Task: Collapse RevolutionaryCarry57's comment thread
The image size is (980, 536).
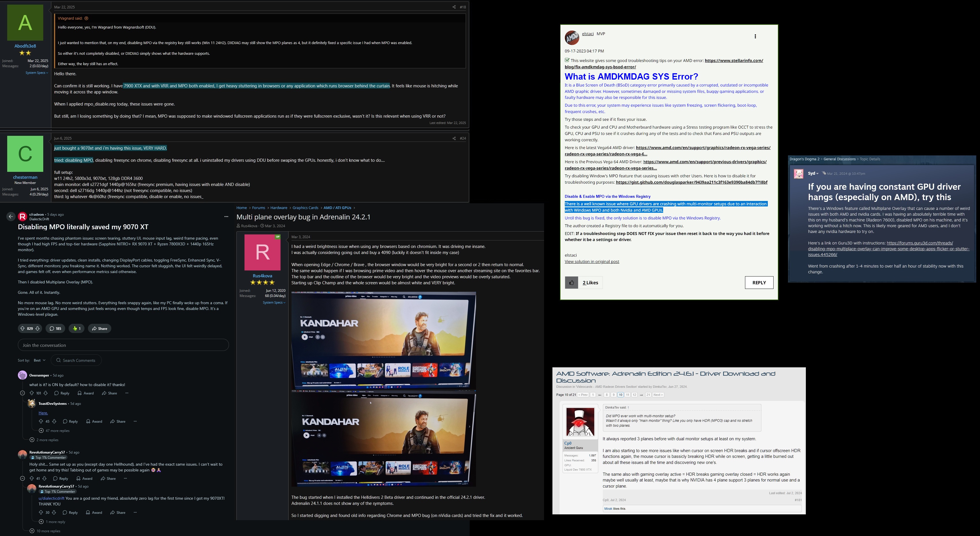Action: [x=22, y=478]
